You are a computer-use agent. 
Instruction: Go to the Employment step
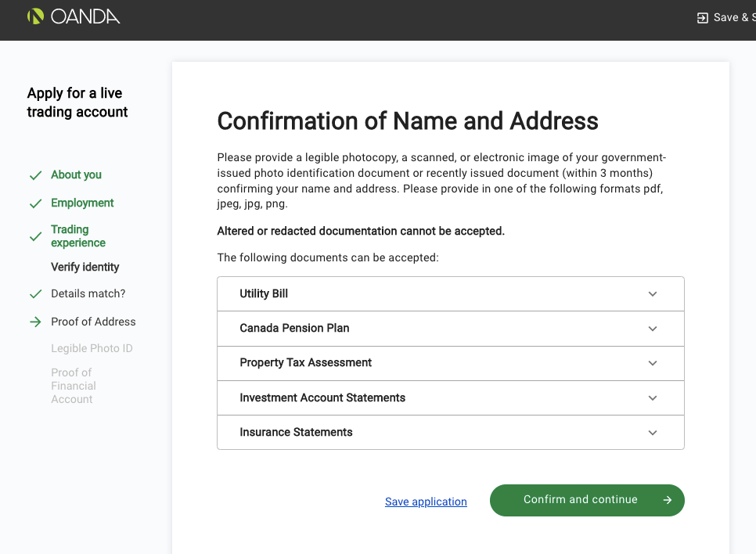pos(82,203)
